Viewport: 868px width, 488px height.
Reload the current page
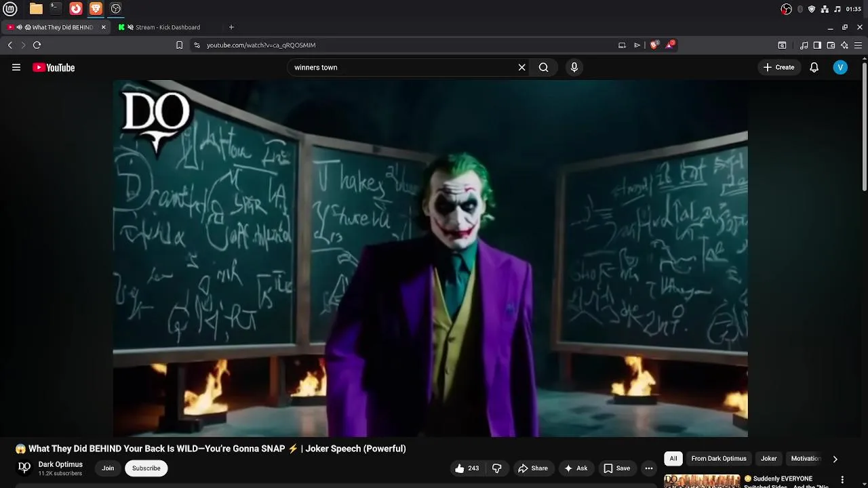(37, 45)
